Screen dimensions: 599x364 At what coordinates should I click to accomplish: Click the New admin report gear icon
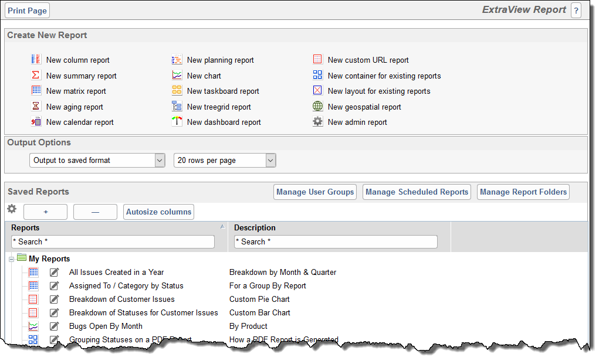[317, 122]
